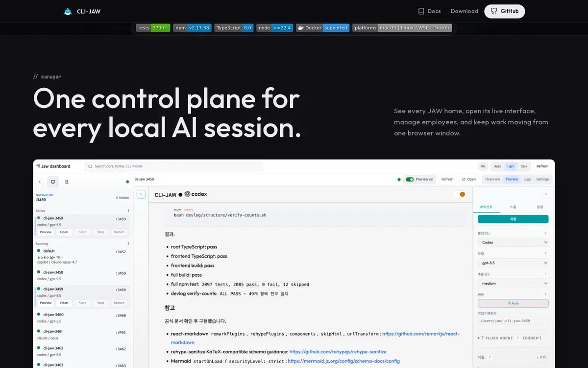Open the 모델 gpt-5.5 dropdown
588x368 pixels.
(x=513, y=263)
